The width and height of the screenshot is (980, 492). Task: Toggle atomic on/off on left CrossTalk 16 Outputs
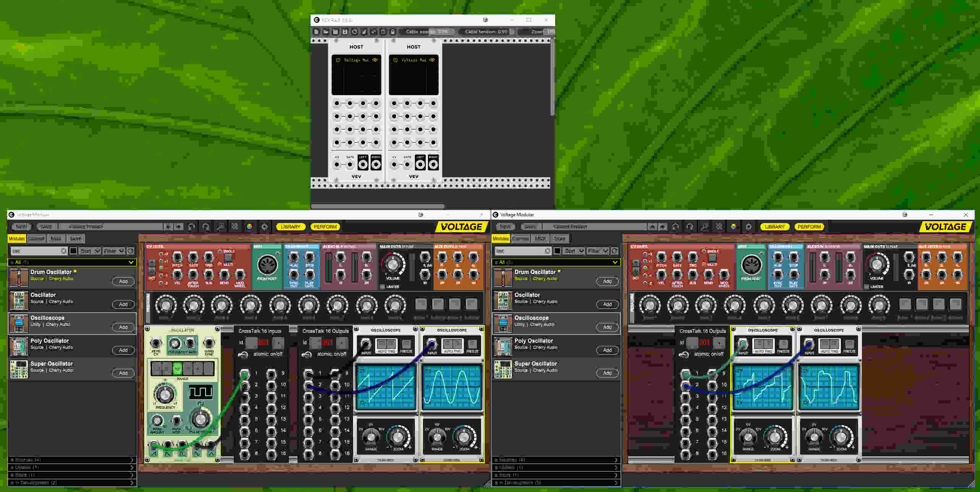point(306,355)
